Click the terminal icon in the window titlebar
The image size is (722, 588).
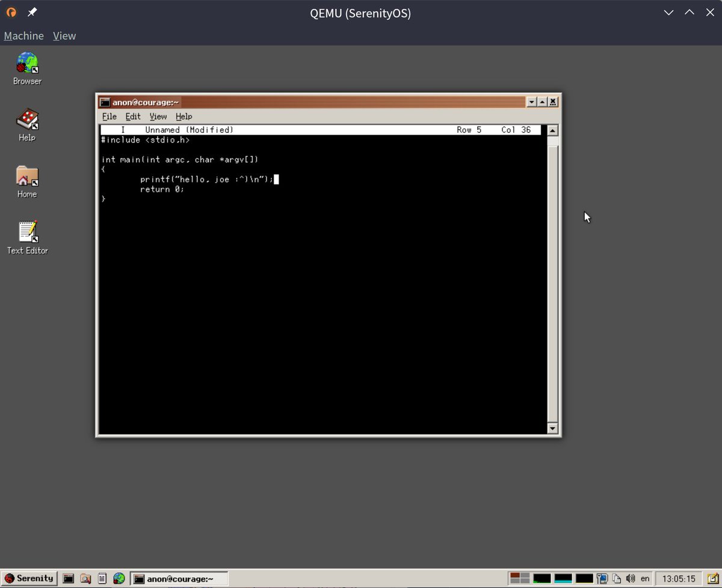pos(105,102)
